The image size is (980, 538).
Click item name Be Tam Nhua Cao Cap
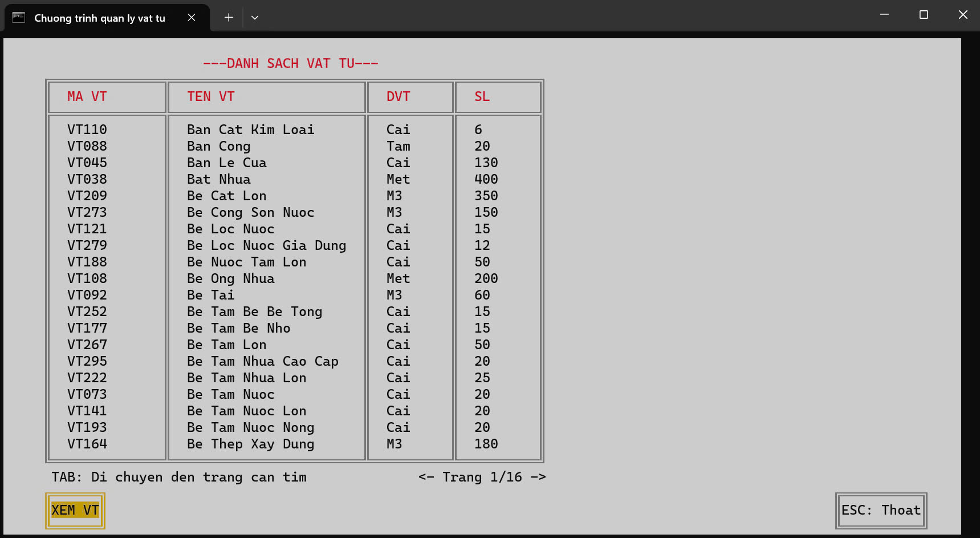(x=263, y=362)
